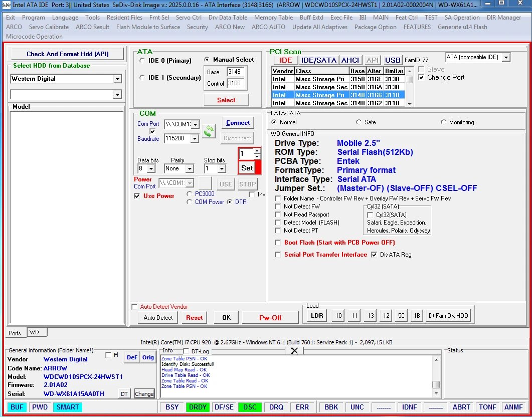Open the ATA (compatible IDE) dropdown

(506, 58)
